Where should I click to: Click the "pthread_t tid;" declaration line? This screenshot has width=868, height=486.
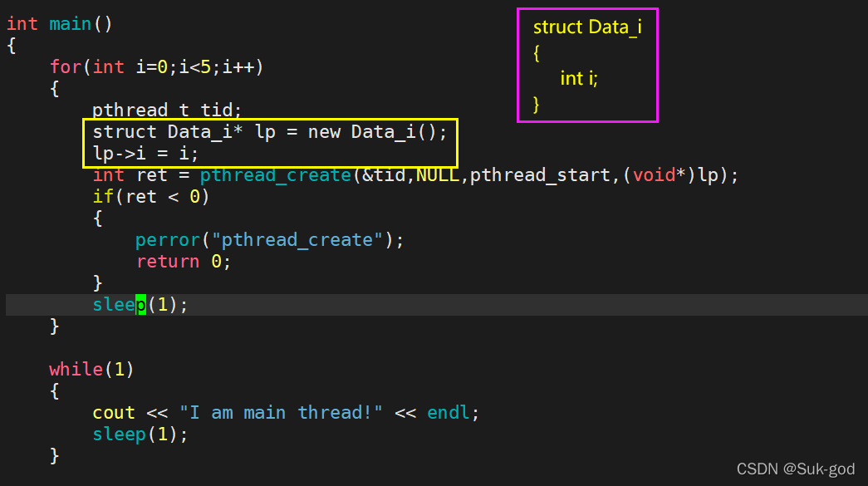tap(167, 110)
